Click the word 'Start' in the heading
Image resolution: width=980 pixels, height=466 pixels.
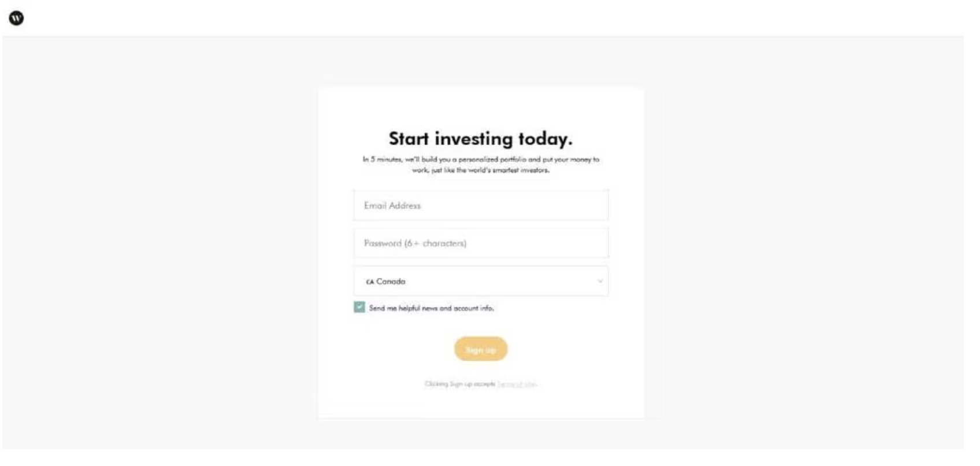tap(409, 139)
